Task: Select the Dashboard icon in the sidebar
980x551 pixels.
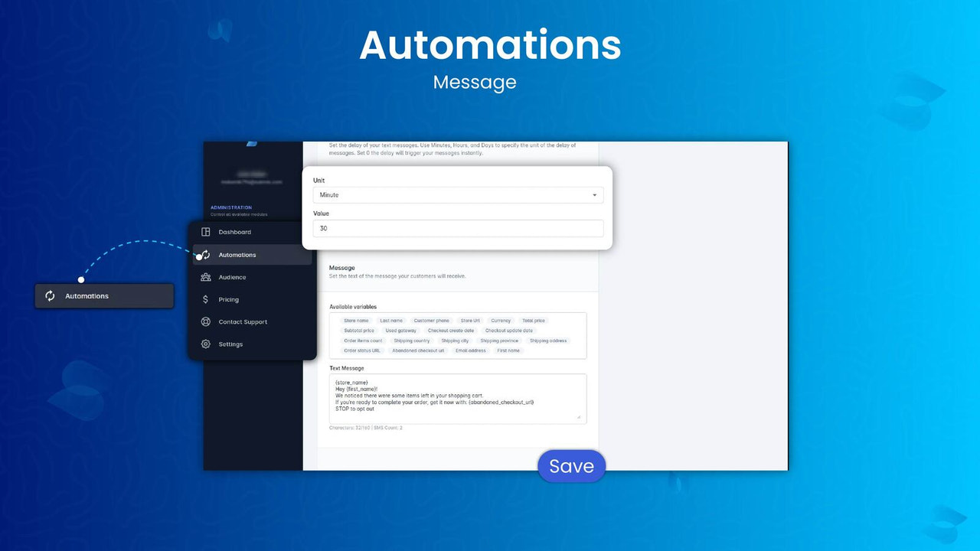Action: (205, 232)
